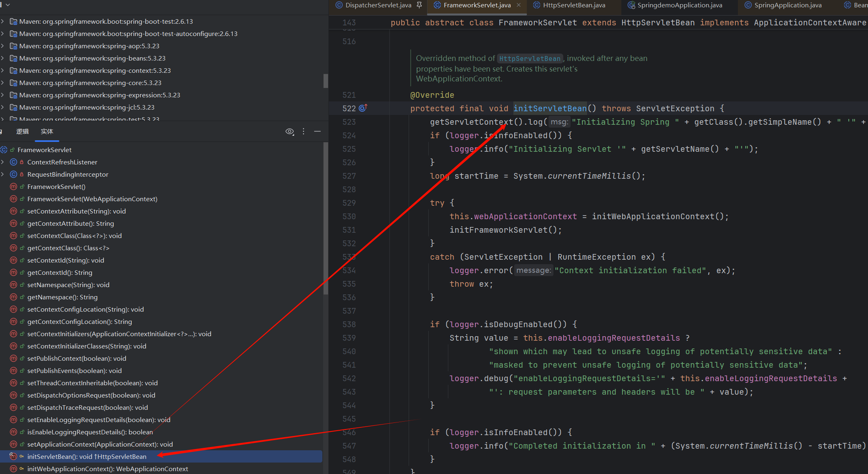The image size is (868, 474).
Task: Click the class icon of the FrameworkServlet root node
Action: click(x=4, y=150)
